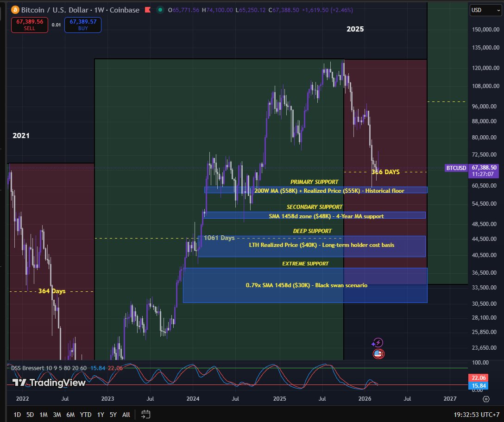Open the USD currency dropdown
Screen dimensions: 504x422
click(485, 10)
